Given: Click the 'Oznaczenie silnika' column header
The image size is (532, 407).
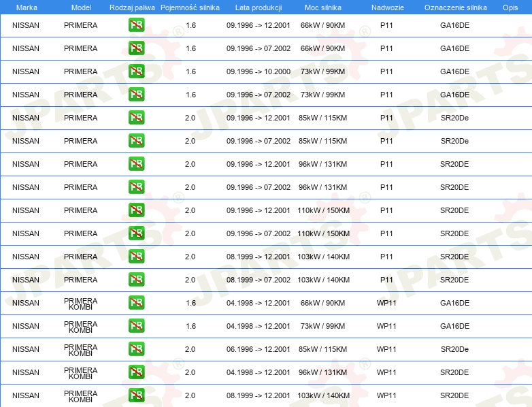Looking at the screenshot, I should 456,7.
